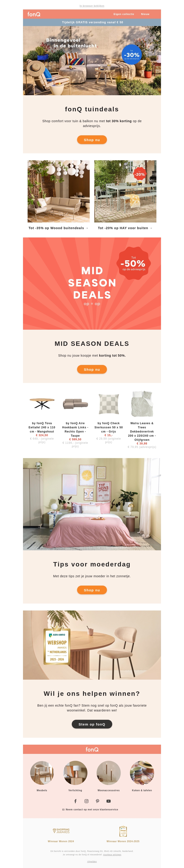
Task: Click the fonQ logo in header
Action: (34, 14)
